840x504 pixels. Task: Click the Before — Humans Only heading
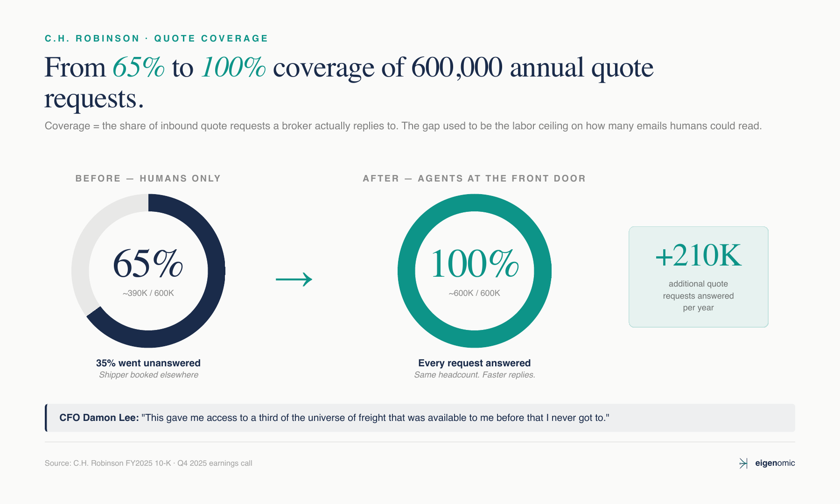coord(148,178)
